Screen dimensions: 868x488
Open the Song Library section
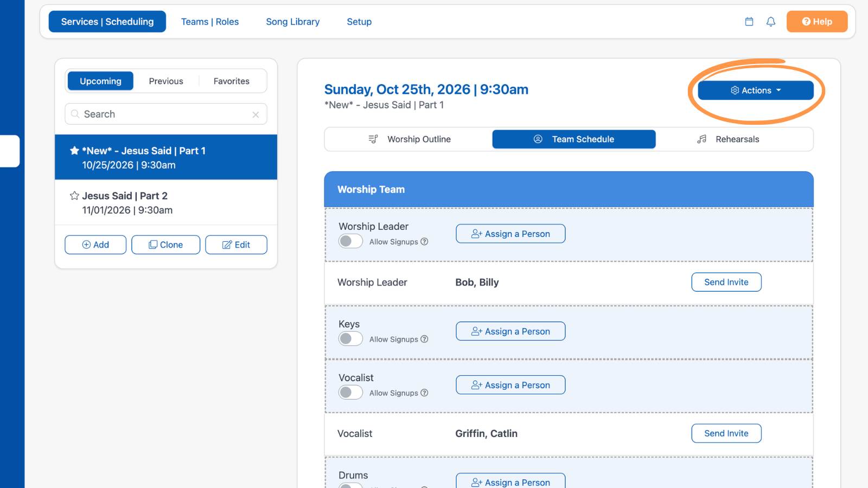[x=293, y=22]
